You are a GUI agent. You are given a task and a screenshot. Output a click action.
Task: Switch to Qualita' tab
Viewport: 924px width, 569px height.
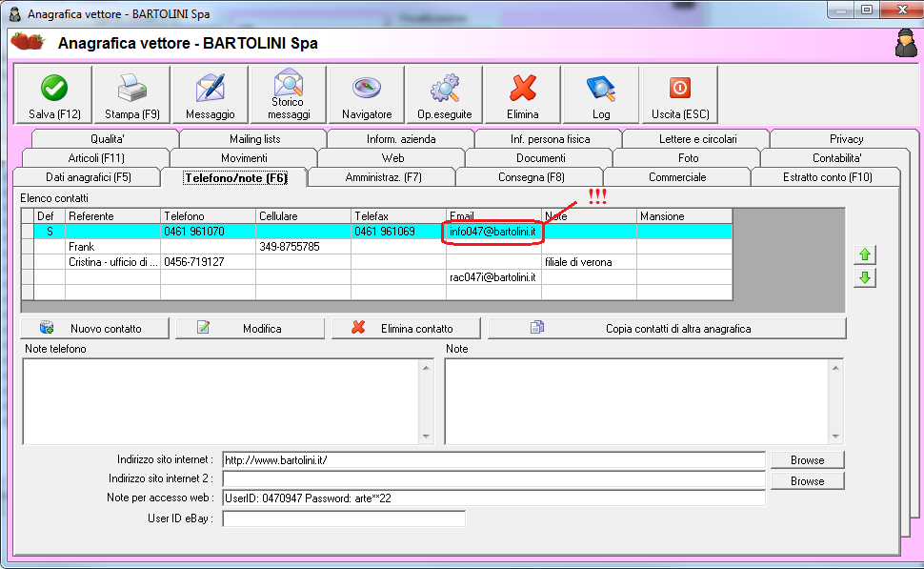click(107, 139)
